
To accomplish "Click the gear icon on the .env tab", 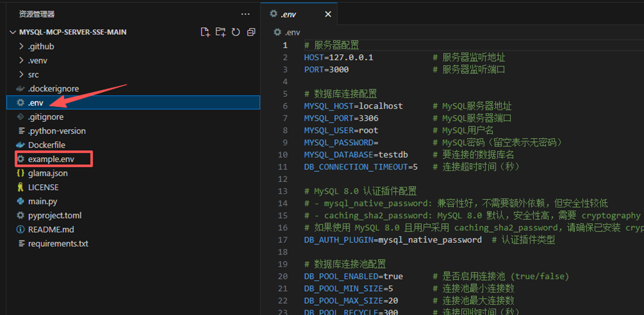I will tap(274, 14).
